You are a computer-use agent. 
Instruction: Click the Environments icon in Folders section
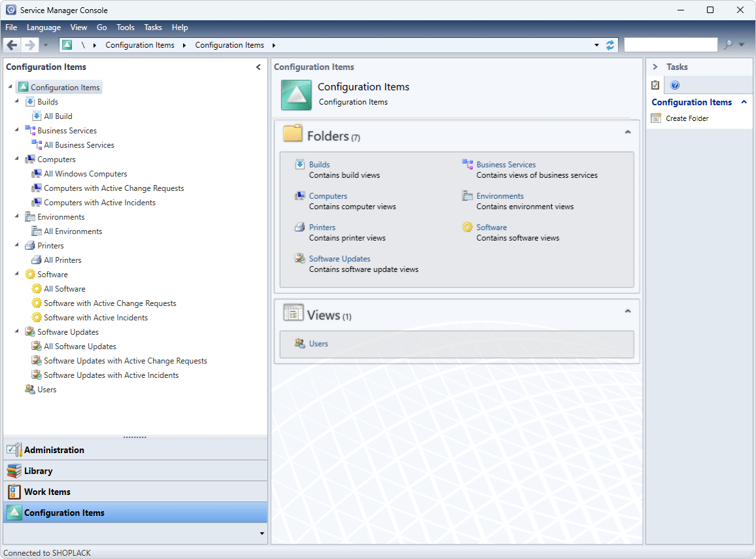(467, 195)
